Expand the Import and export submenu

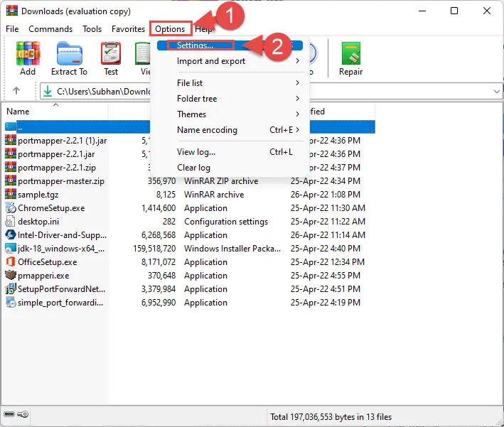click(298, 60)
